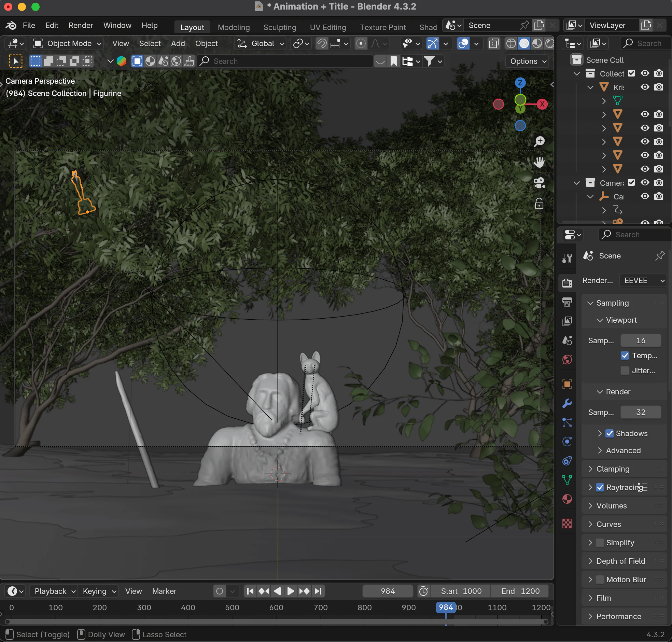The height and width of the screenshot is (642, 672).
Task: Open the Object Mode dropdown
Action: tap(67, 44)
